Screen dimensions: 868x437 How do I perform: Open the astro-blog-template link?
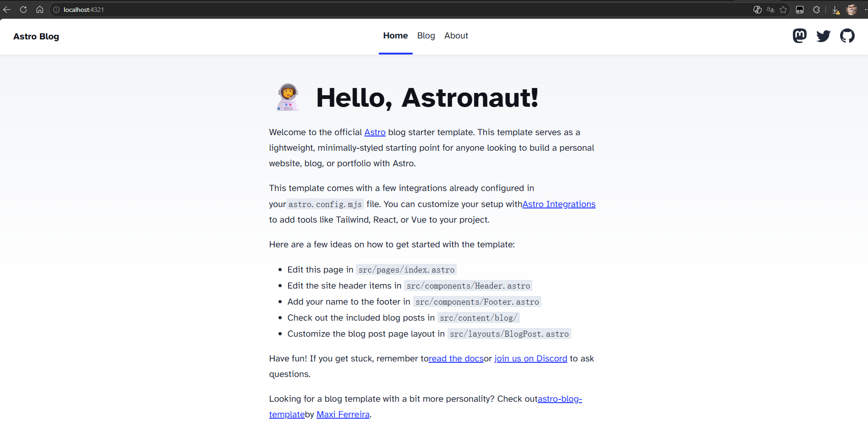pos(560,399)
